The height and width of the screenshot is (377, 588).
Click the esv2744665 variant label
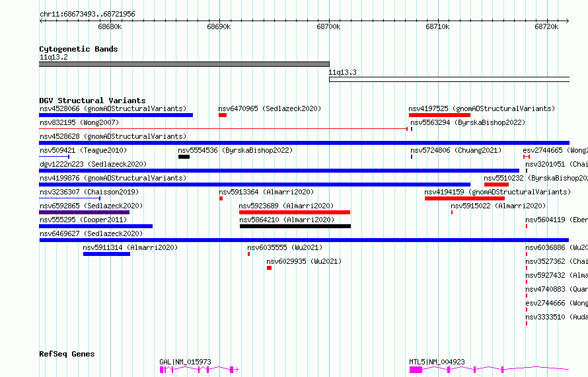pyautogui.click(x=556, y=151)
